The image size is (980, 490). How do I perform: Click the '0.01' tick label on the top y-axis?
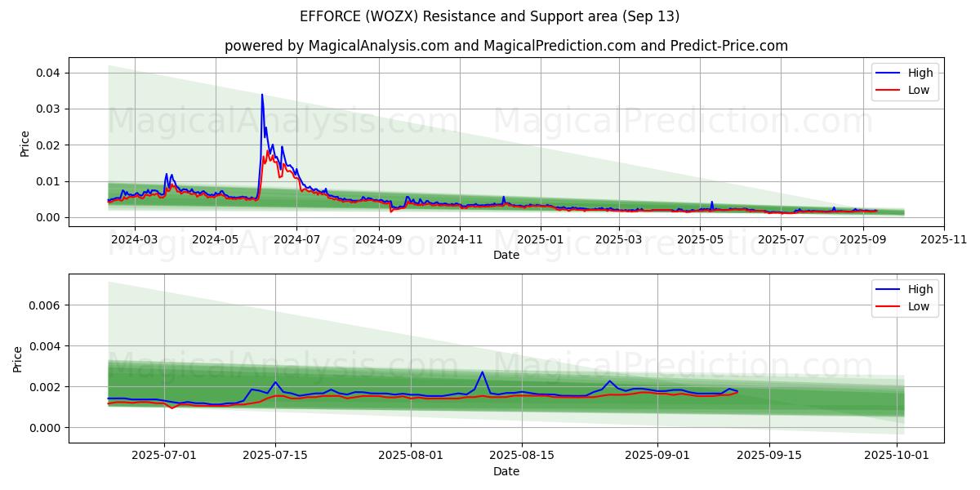coord(49,181)
